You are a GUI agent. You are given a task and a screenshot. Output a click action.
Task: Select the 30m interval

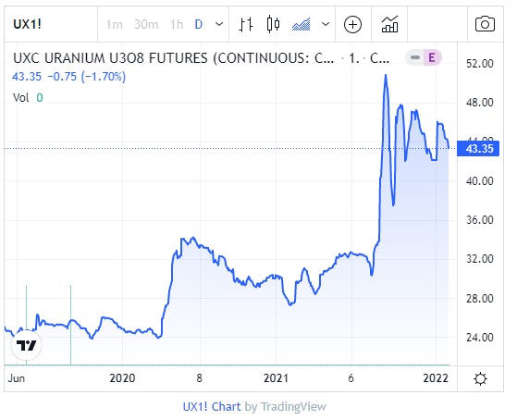[146, 24]
